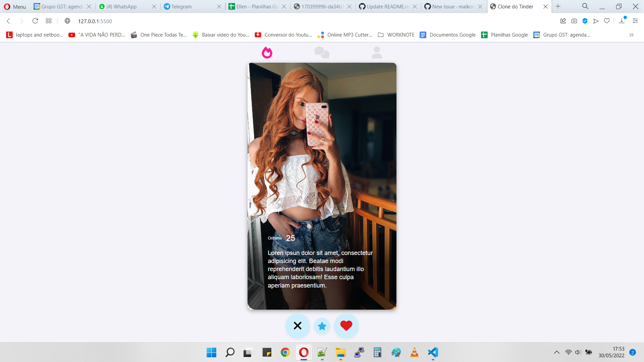
Task: Pin the page with the pinboard icon
Action: (563, 21)
